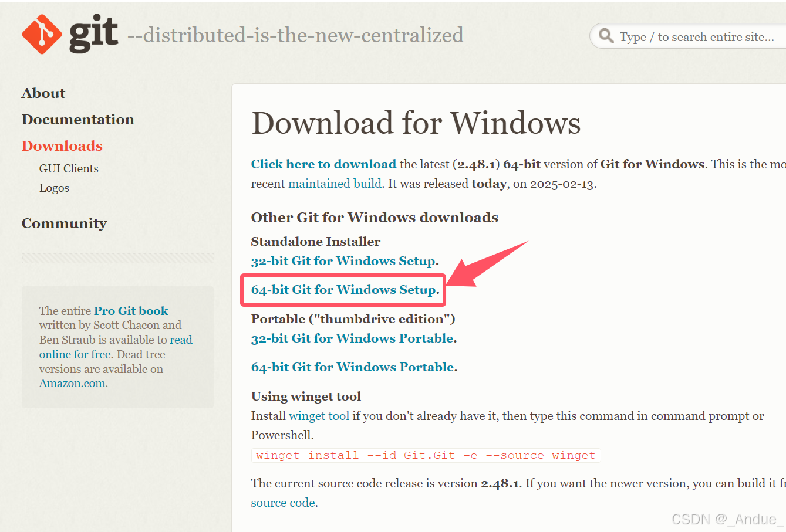The width and height of the screenshot is (786, 532).
Task: Open the Downloads section
Action: (x=62, y=145)
